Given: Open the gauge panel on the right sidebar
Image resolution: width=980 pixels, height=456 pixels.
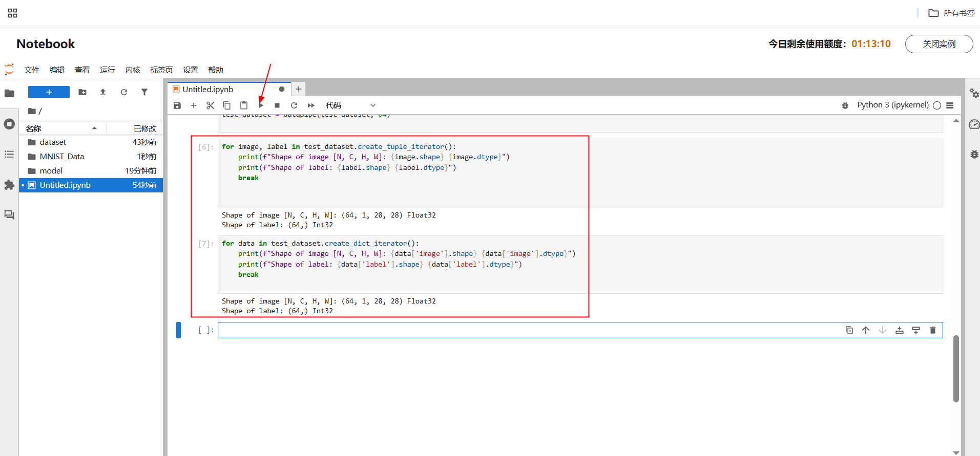Looking at the screenshot, I should [x=974, y=124].
